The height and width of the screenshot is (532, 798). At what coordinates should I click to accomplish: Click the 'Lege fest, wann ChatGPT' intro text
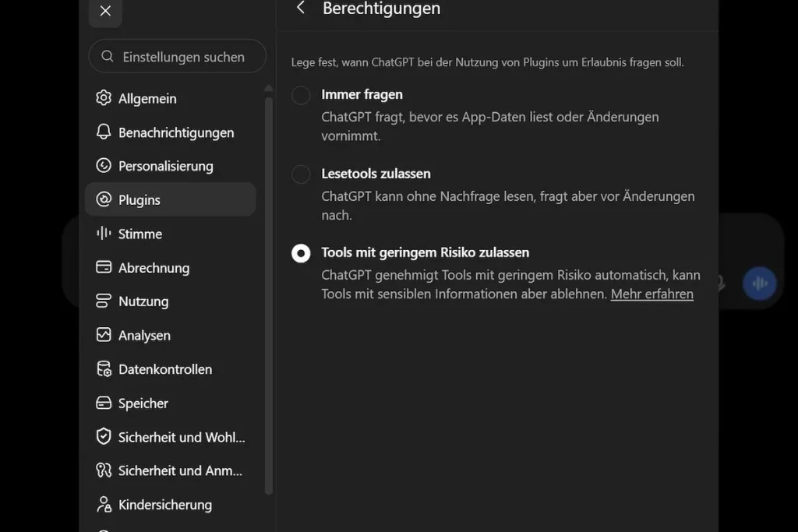pyautogui.click(x=488, y=62)
